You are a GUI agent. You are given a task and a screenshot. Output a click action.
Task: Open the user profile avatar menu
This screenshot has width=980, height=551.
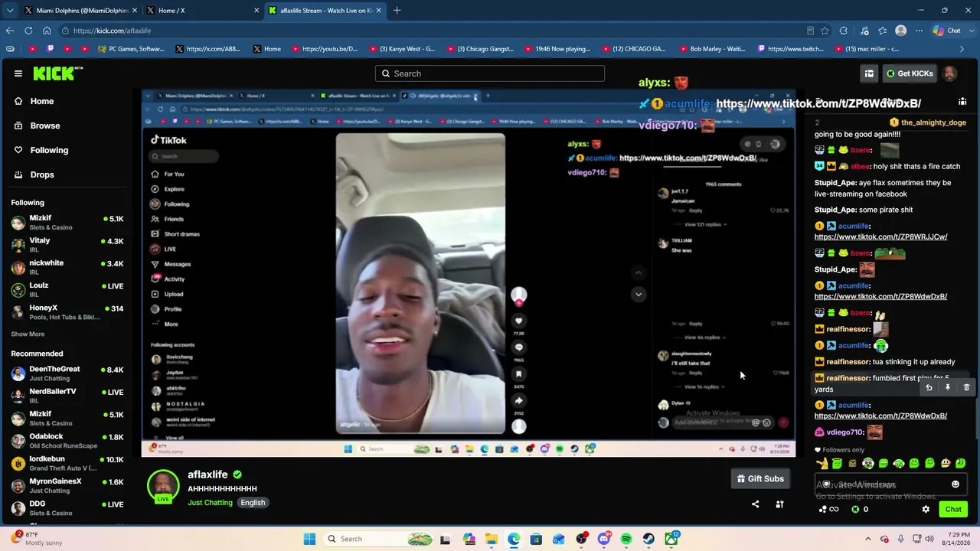[949, 73]
